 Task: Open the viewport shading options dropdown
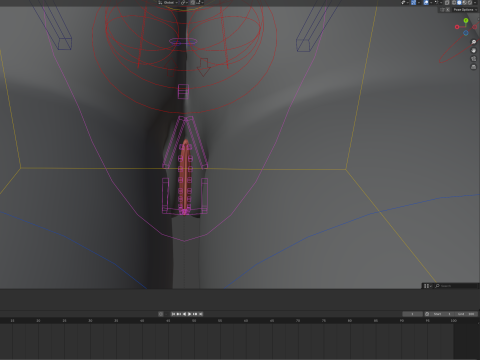(x=475, y=2)
